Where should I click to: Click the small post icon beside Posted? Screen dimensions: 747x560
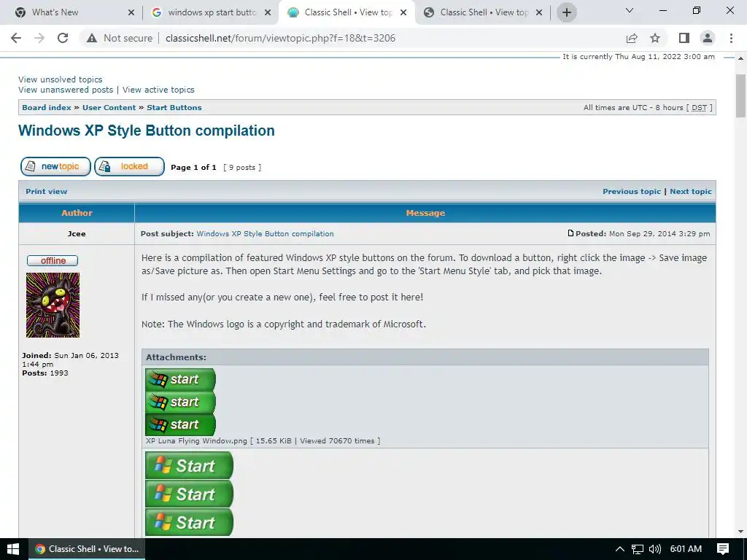[x=570, y=233]
